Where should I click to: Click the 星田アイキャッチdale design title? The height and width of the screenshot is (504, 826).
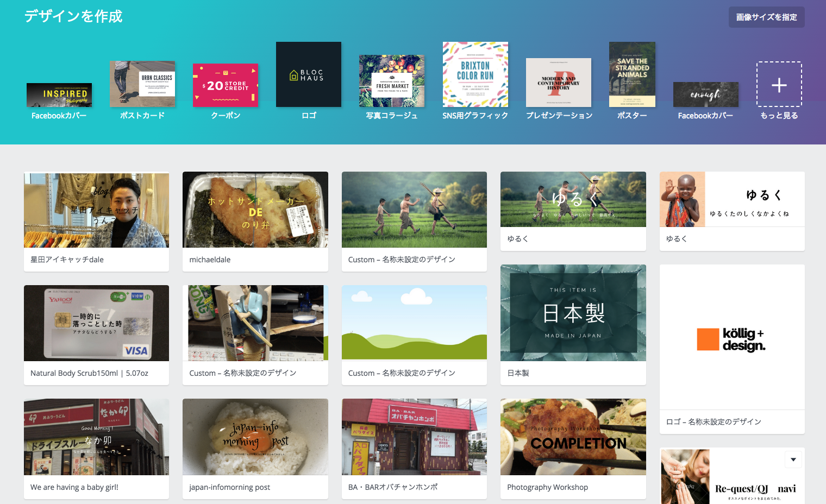point(67,260)
